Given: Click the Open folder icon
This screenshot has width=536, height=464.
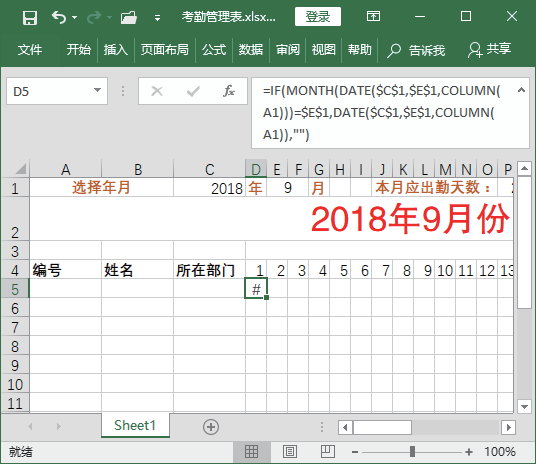Looking at the screenshot, I should (x=129, y=17).
